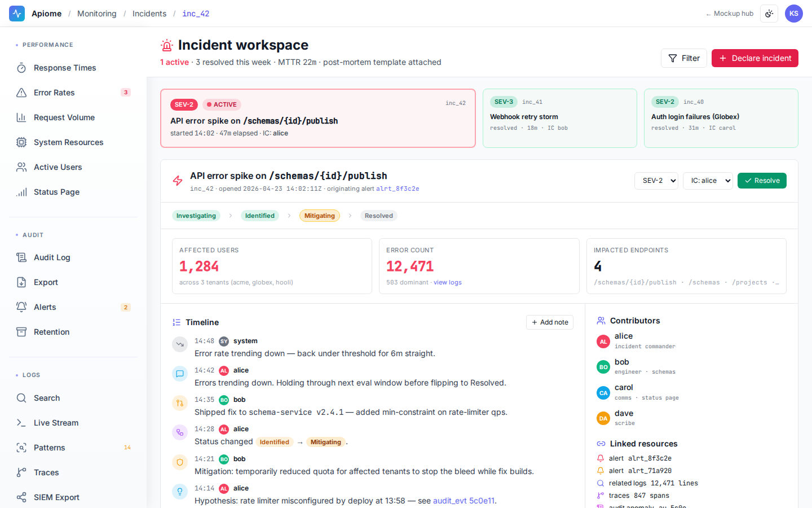812x508 pixels.
Task: Click carol's CA avatar in contributors
Action: (603, 392)
